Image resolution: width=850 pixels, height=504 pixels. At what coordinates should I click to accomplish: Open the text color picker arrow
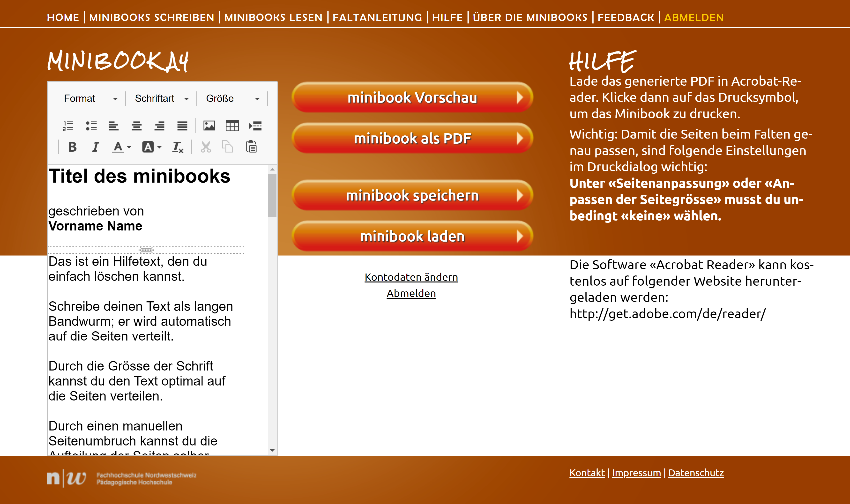[129, 147]
